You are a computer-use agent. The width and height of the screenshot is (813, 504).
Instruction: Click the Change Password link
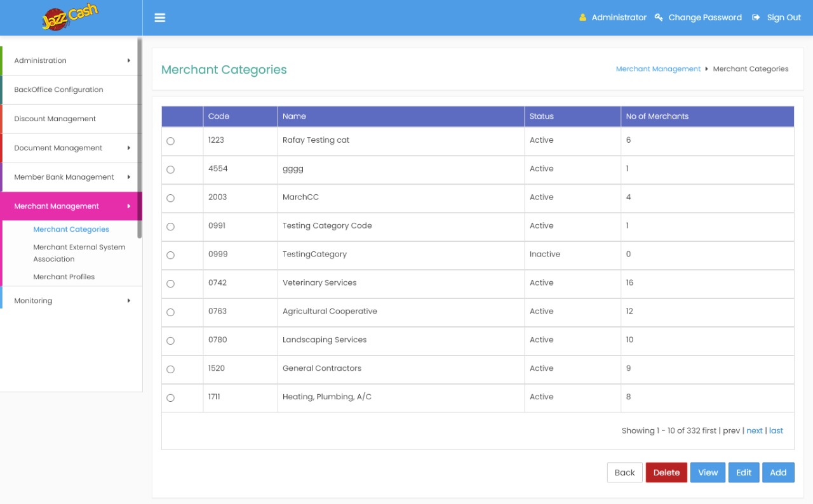705,18
